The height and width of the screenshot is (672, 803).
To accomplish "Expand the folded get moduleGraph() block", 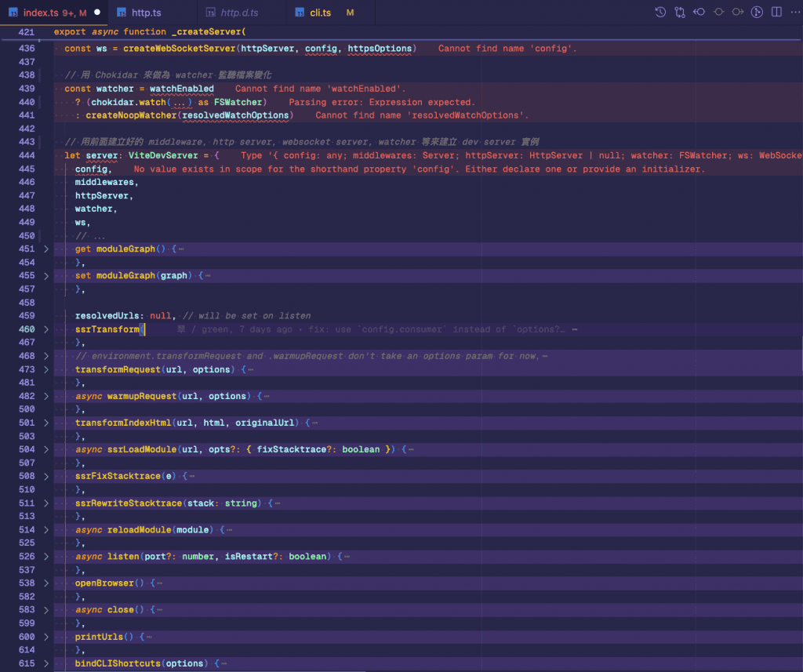I will pos(45,249).
